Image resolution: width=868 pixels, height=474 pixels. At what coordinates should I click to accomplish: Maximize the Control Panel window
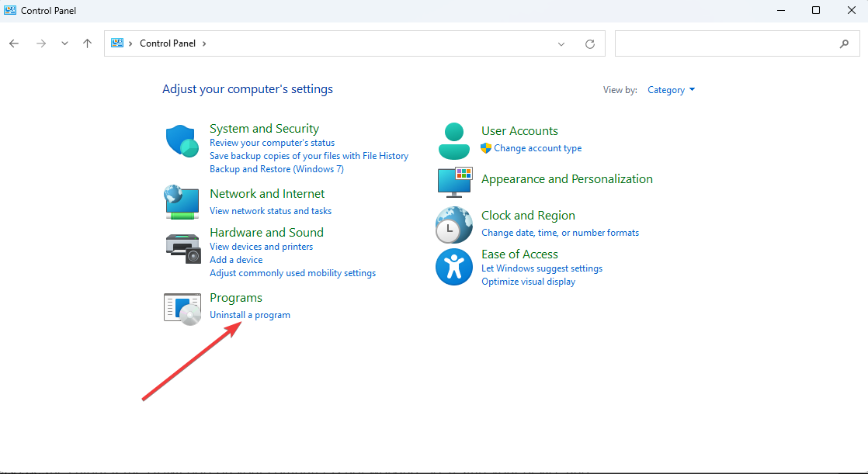coord(816,11)
